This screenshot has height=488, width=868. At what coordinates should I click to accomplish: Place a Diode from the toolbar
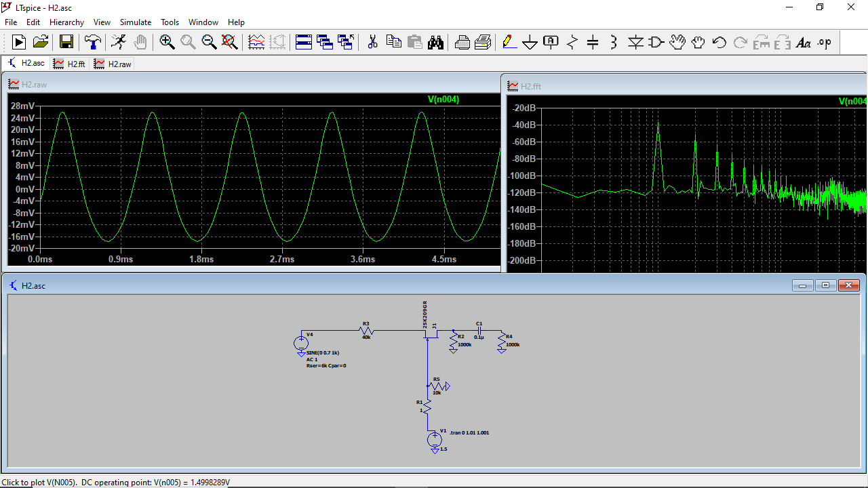[x=635, y=42]
